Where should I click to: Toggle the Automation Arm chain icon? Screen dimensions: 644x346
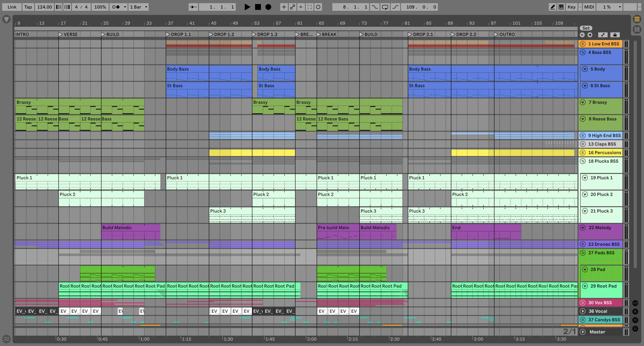(x=292, y=7)
